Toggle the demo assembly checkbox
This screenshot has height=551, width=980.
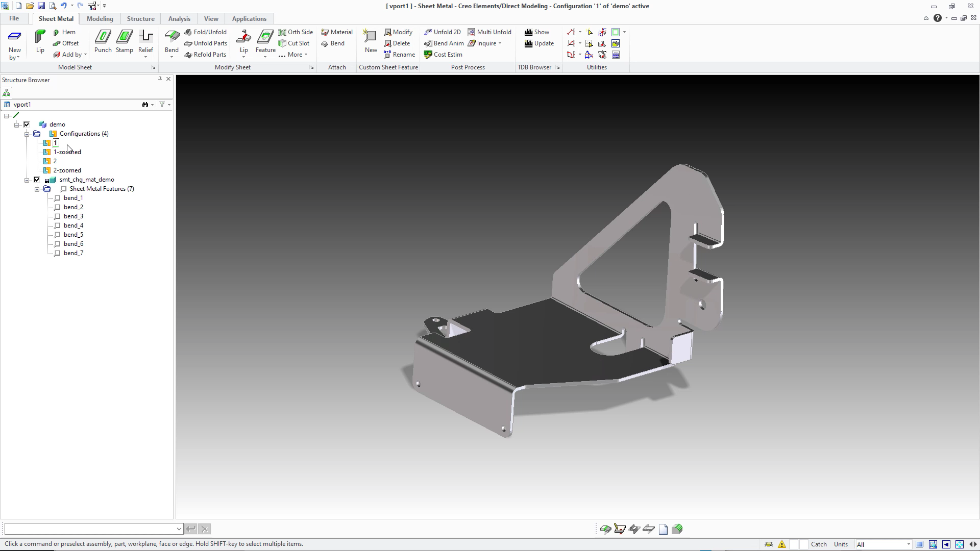(x=27, y=124)
